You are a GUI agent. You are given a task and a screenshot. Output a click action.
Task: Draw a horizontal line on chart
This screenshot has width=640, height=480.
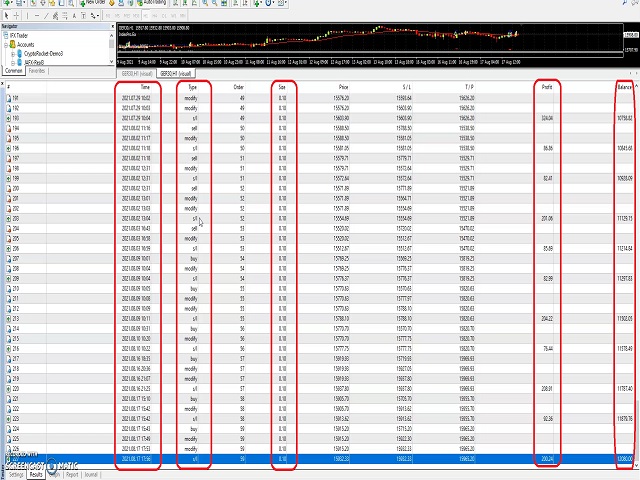(37, 16)
